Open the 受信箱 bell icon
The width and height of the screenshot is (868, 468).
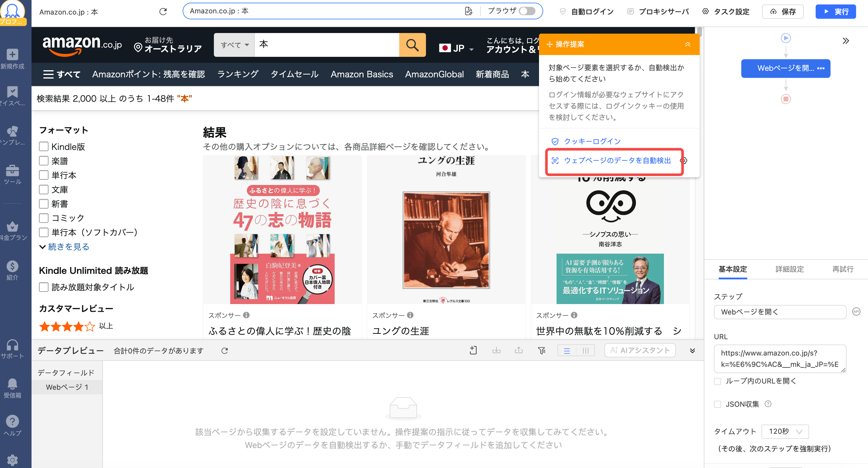[x=12, y=384]
